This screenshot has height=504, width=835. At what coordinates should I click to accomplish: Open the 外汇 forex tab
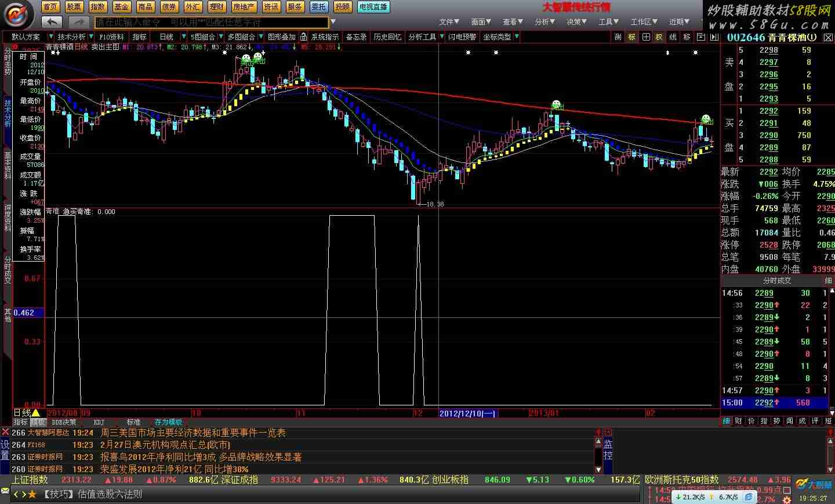click(x=193, y=7)
